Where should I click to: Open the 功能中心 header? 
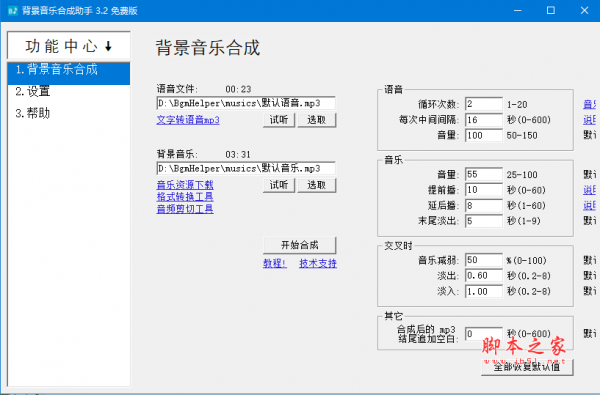tap(69, 46)
